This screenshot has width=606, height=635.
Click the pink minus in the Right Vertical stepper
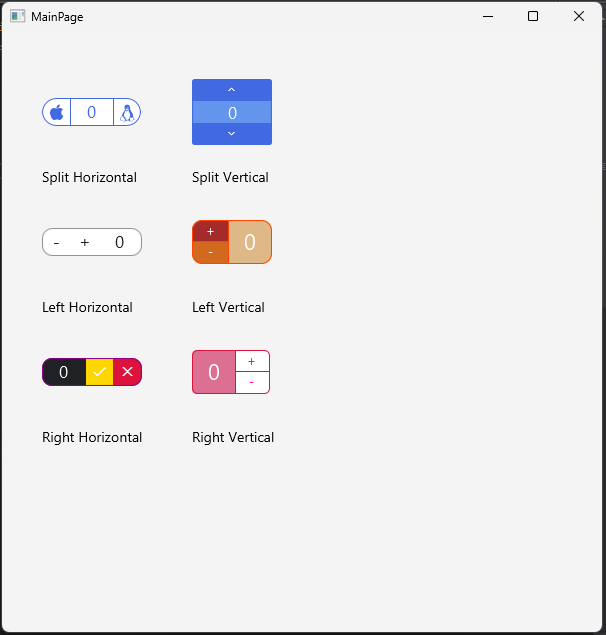[x=252, y=382]
